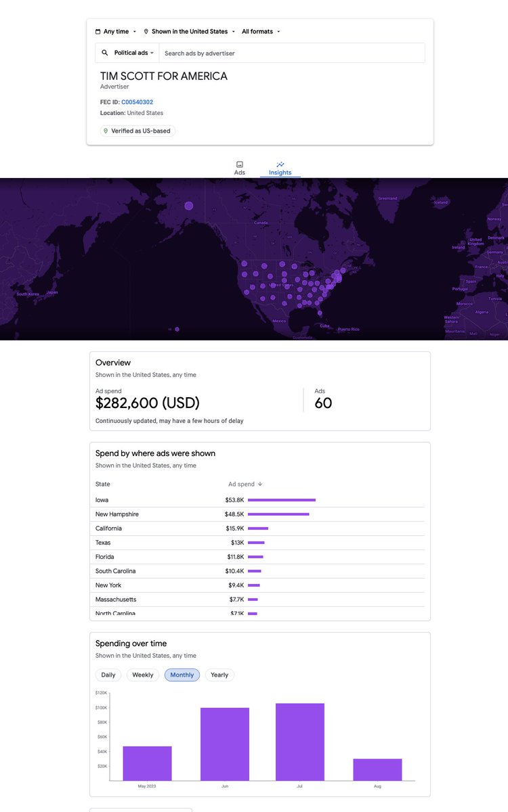The height and width of the screenshot is (812, 508).
Task: Click the Monthly granularity button
Action: (182, 675)
